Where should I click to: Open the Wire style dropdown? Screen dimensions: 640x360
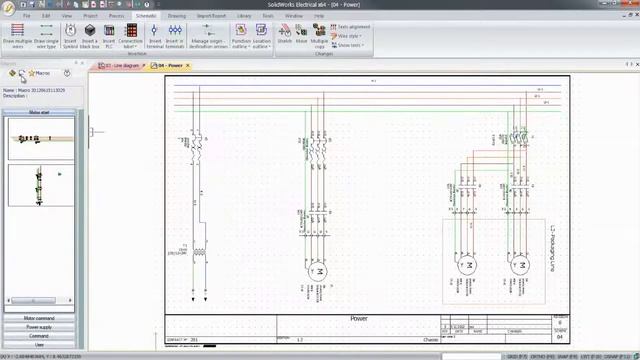[347, 36]
